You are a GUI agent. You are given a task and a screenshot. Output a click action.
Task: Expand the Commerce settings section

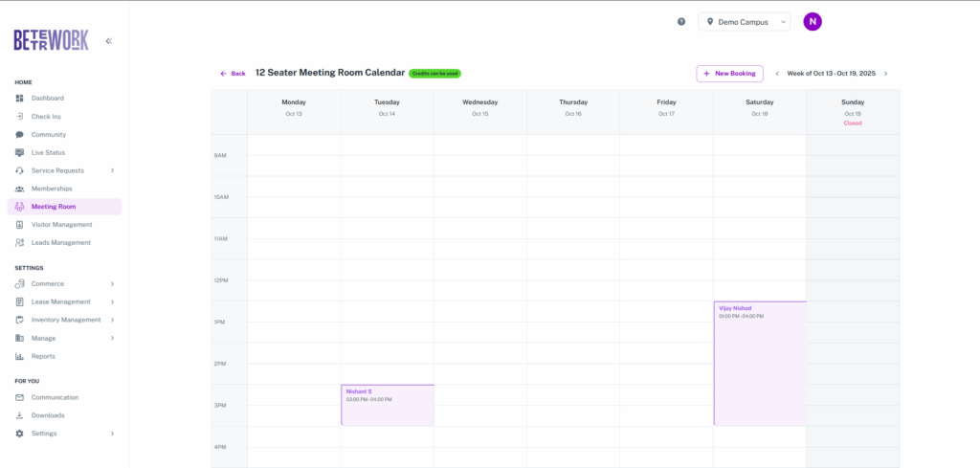tap(112, 284)
